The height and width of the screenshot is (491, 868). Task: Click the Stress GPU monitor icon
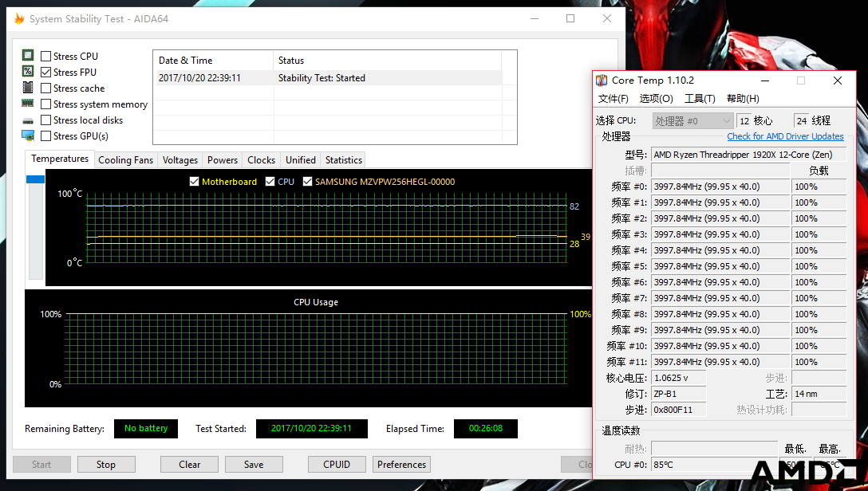tap(28, 136)
